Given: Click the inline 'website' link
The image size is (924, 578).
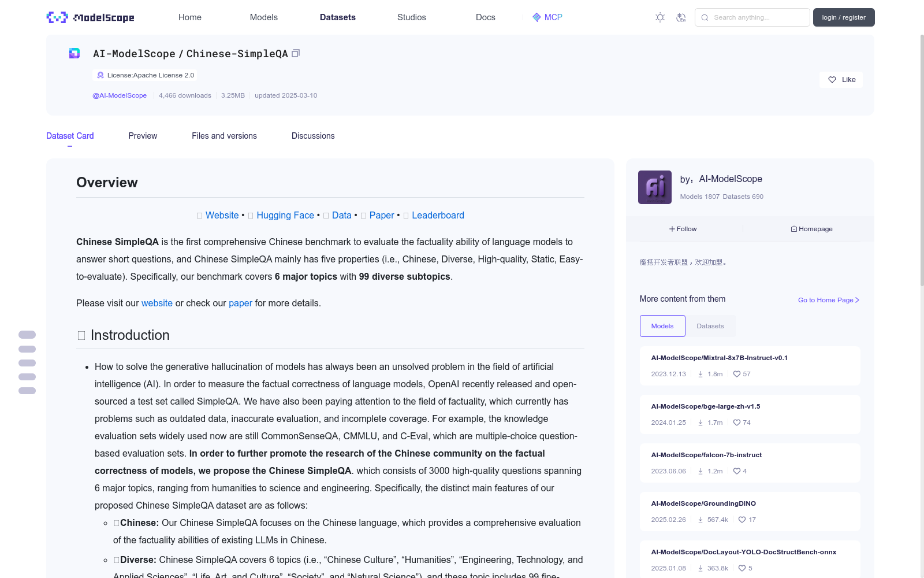Looking at the screenshot, I should click(x=157, y=303).
